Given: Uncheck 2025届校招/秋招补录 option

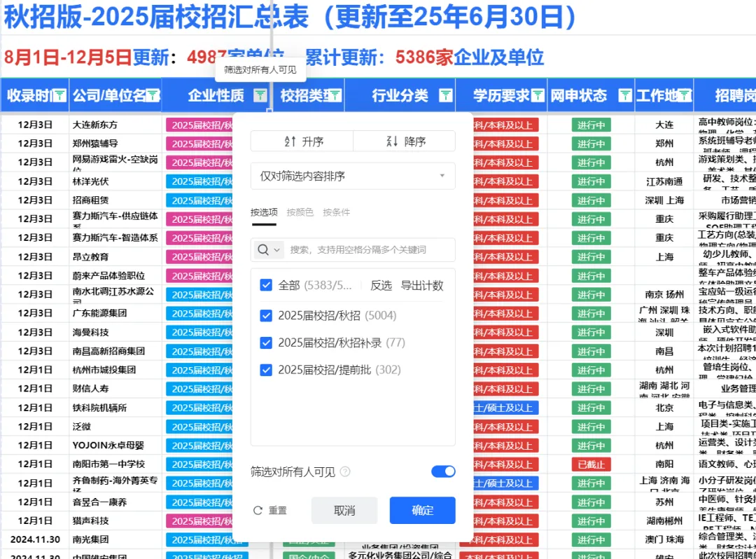Looking at the screenshot, I should 266,343.
